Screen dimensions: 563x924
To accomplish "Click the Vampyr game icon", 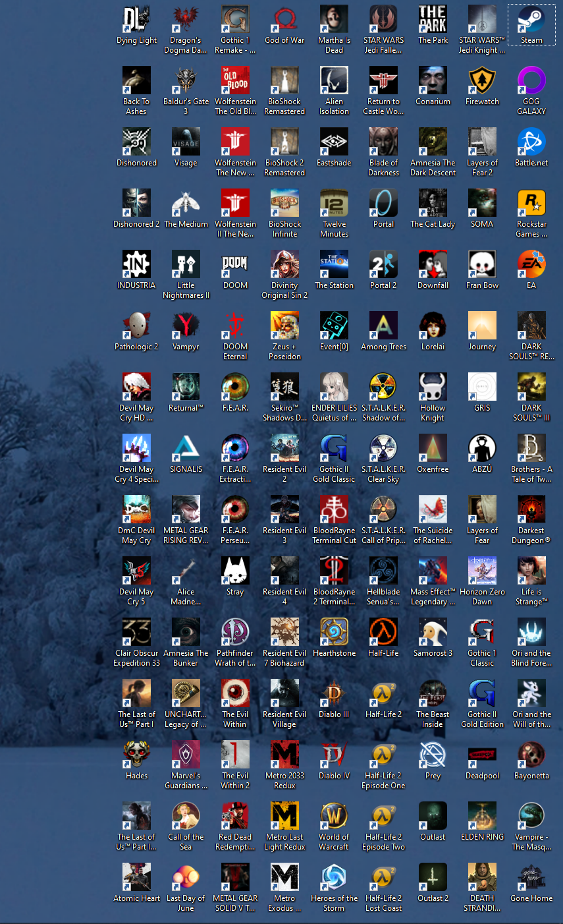I will pyautogui.click(x=186, y=326).
